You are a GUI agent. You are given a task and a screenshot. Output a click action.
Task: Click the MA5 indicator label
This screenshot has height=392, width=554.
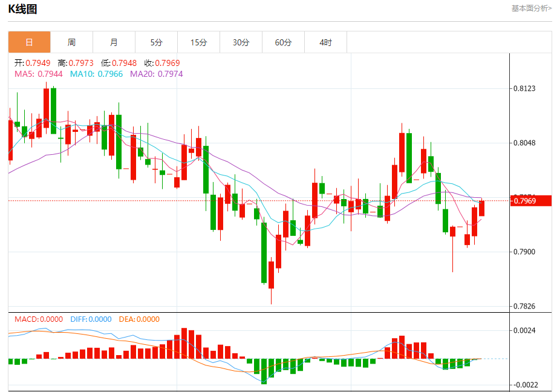coord(38,74)
